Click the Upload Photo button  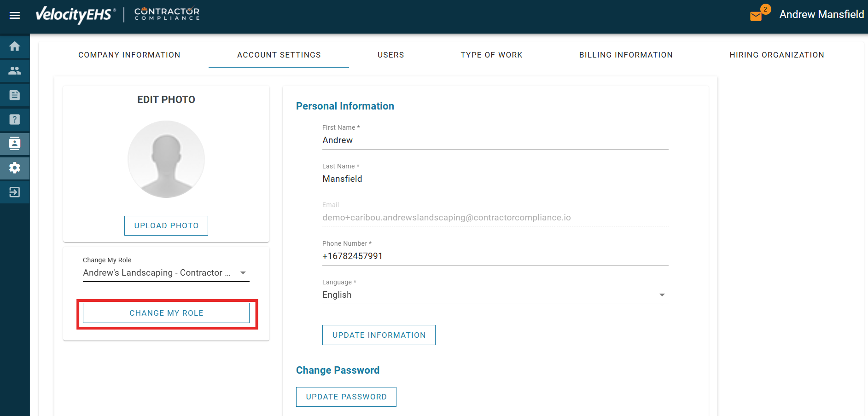tap(166, 225)
